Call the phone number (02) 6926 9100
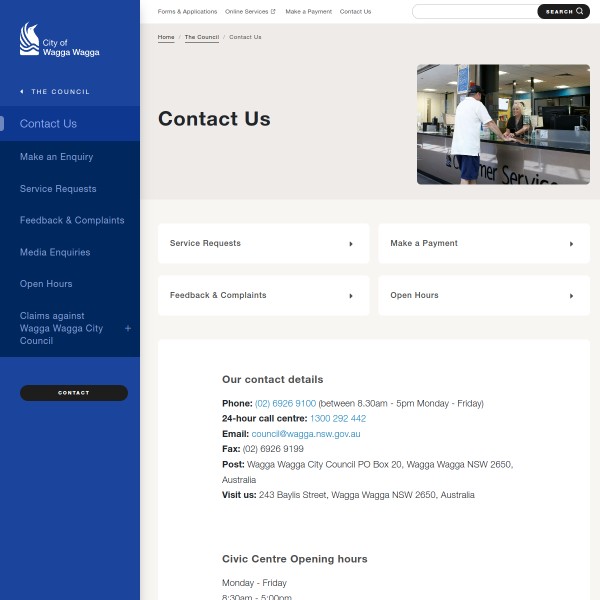The width and height of the screenshot is (600, 600). coord(285,403)
